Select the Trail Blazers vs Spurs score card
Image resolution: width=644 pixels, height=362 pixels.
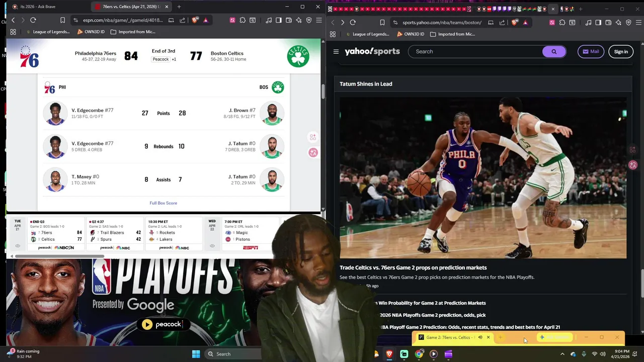[x=115, y=234]
